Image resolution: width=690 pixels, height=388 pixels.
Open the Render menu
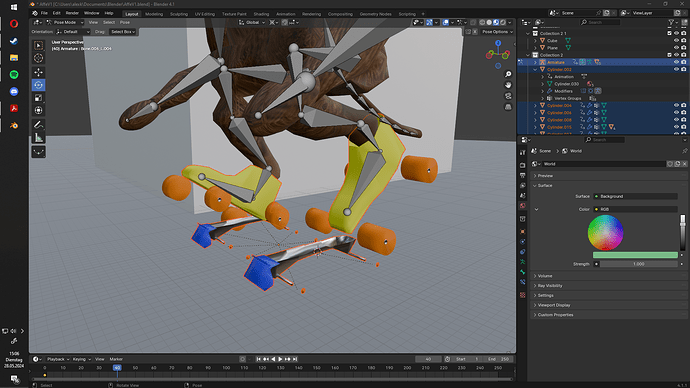pyautogui.click(x=72, y=13)
